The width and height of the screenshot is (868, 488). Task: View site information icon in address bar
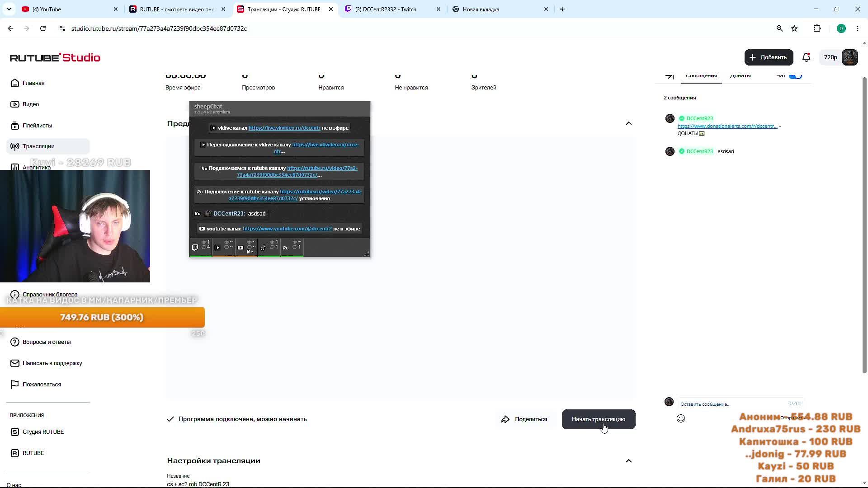pos(62,28)
